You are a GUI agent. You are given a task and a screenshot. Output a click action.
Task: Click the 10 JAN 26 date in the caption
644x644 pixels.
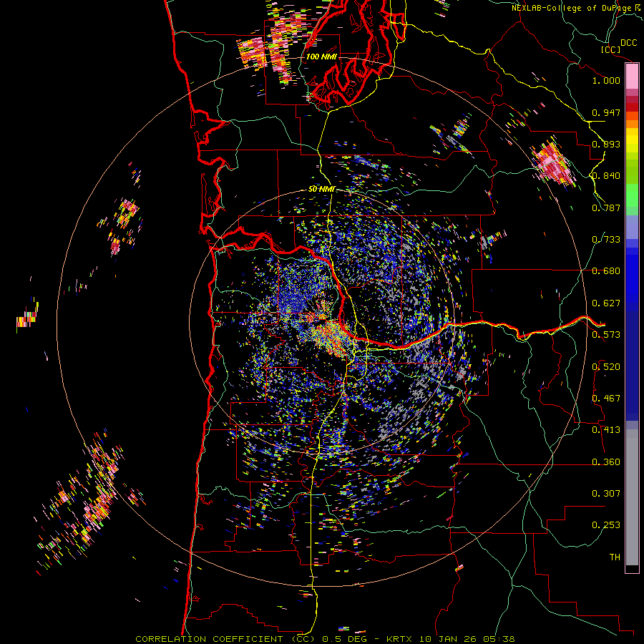click(449, 639)
